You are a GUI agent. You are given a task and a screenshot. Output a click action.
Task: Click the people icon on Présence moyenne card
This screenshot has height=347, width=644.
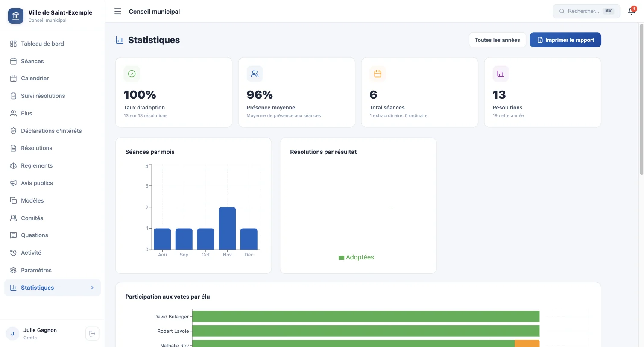[255, 74]
